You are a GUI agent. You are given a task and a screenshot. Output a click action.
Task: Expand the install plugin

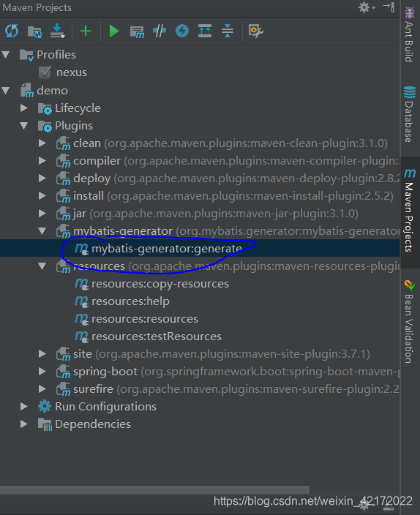[42, 196]
